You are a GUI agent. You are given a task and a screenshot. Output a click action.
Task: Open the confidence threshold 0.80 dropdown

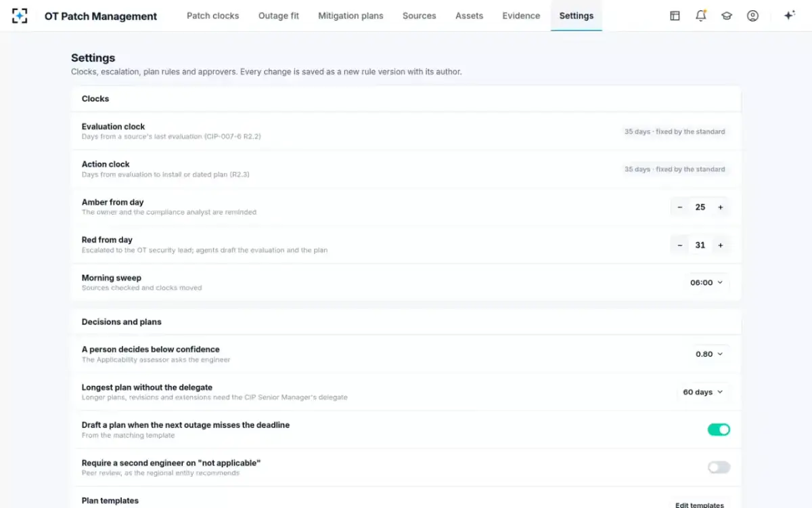(x=710, y=354)
